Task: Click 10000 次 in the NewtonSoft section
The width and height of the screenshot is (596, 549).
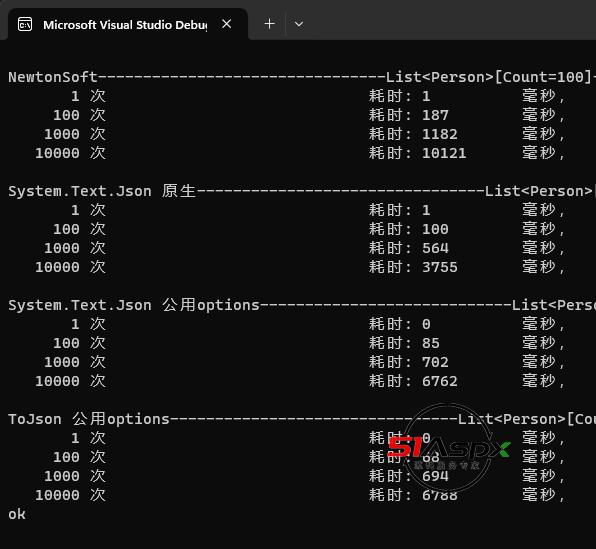Action: point(70,153)
